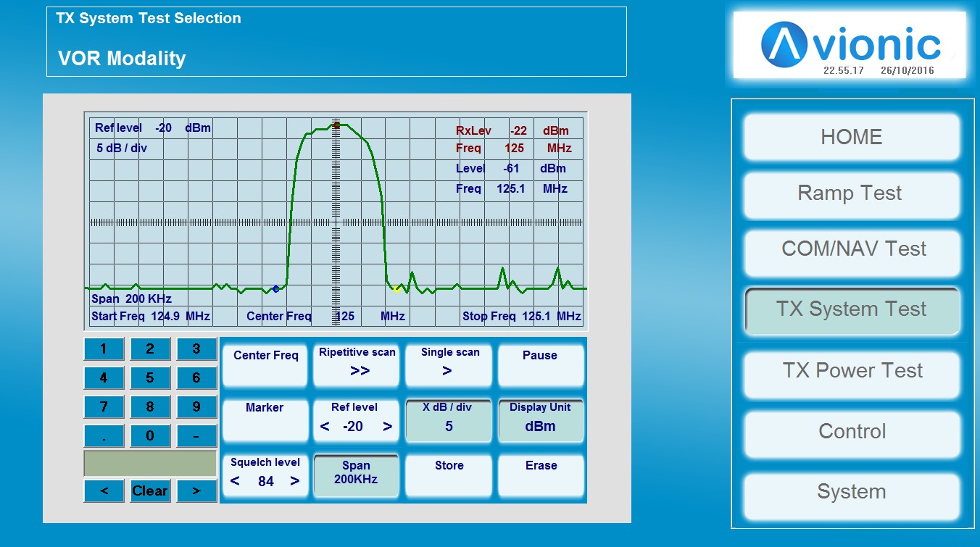Click the VOR Modality heading
Image resolution: width=980 pixels, height=547 pixels.
[122, 59]
